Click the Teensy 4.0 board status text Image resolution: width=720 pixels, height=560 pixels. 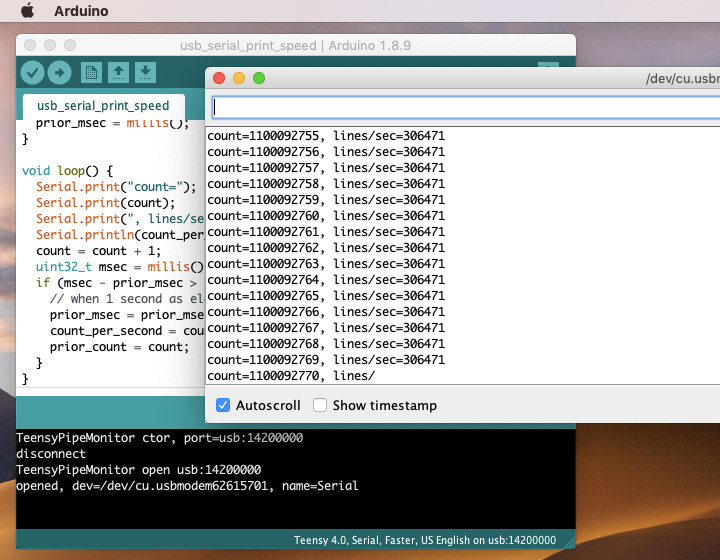click(425, 540)
